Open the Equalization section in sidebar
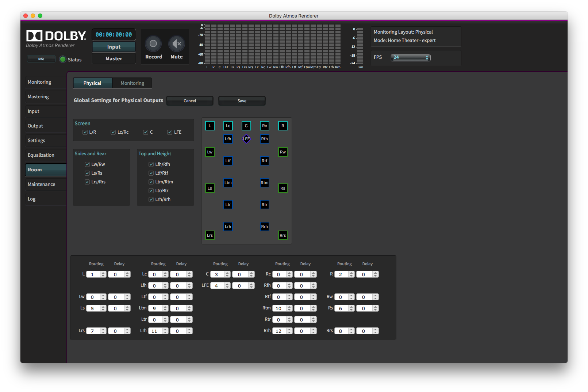This screenshot has width=588, height=392. coord(41,155)
